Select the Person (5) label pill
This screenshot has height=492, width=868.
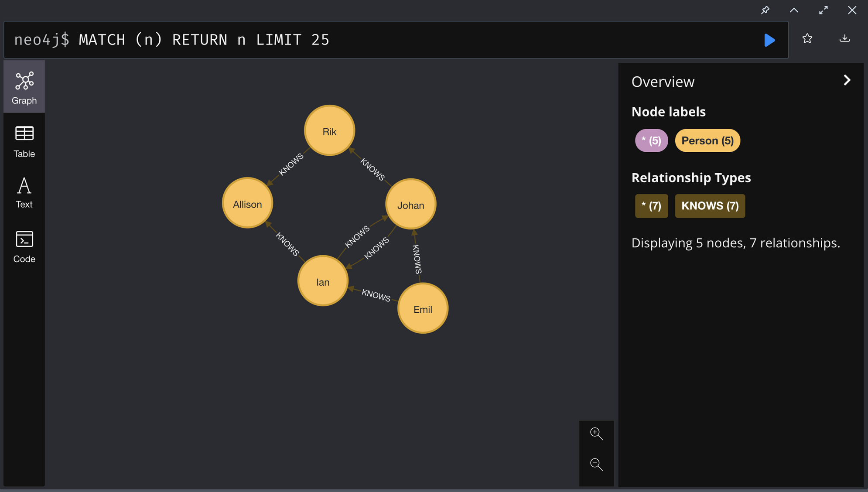tap(707, 140)
